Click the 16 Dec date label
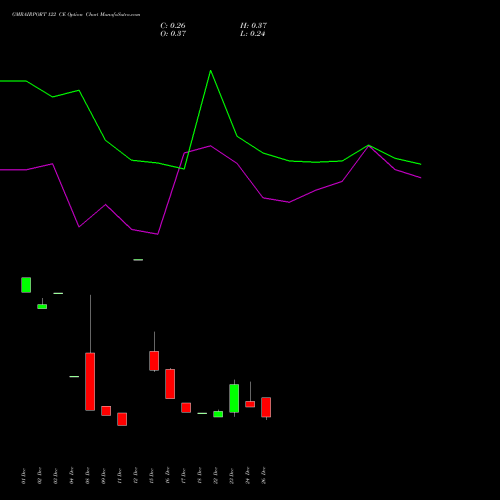 tap(167, 476)
